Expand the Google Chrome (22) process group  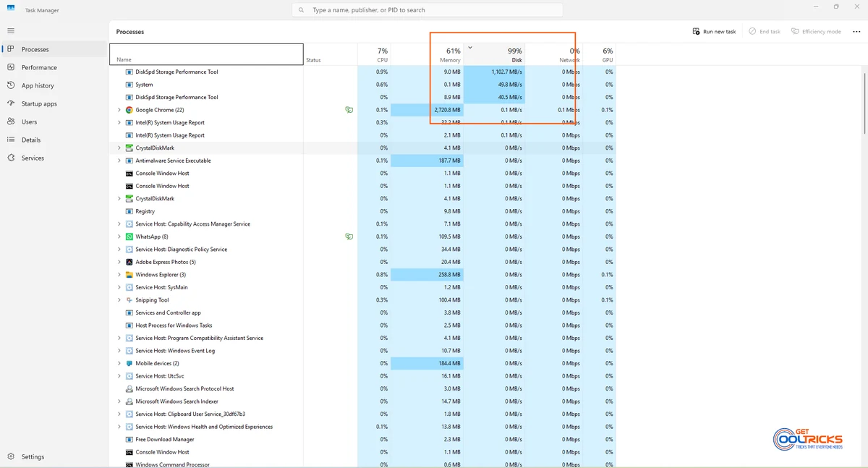(x=119, y=110)
